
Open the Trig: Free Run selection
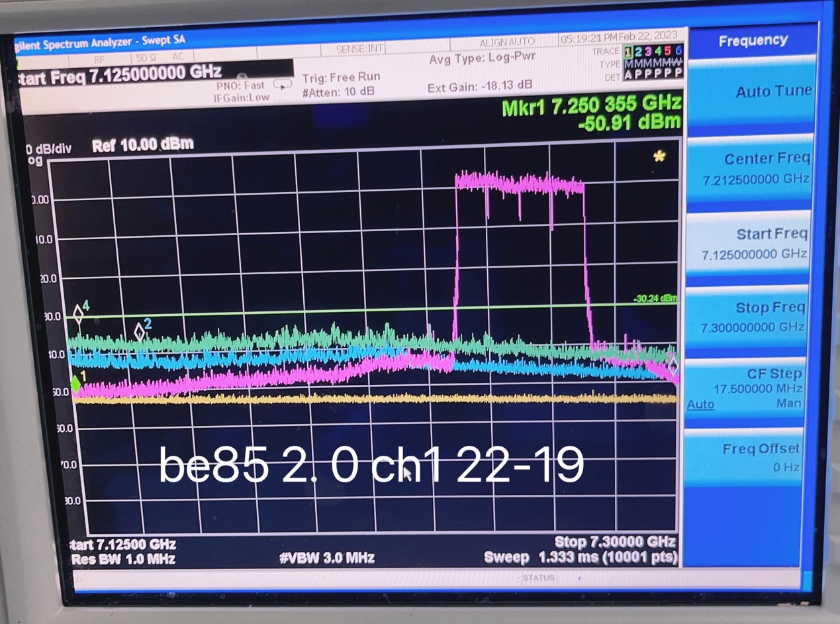(x=341, y=76)
